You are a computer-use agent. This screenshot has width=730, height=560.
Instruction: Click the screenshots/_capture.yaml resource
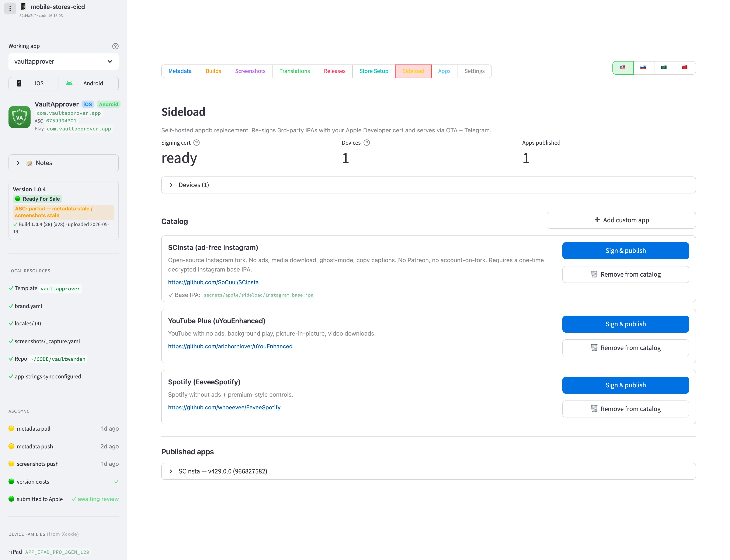(x=44, y=341)
